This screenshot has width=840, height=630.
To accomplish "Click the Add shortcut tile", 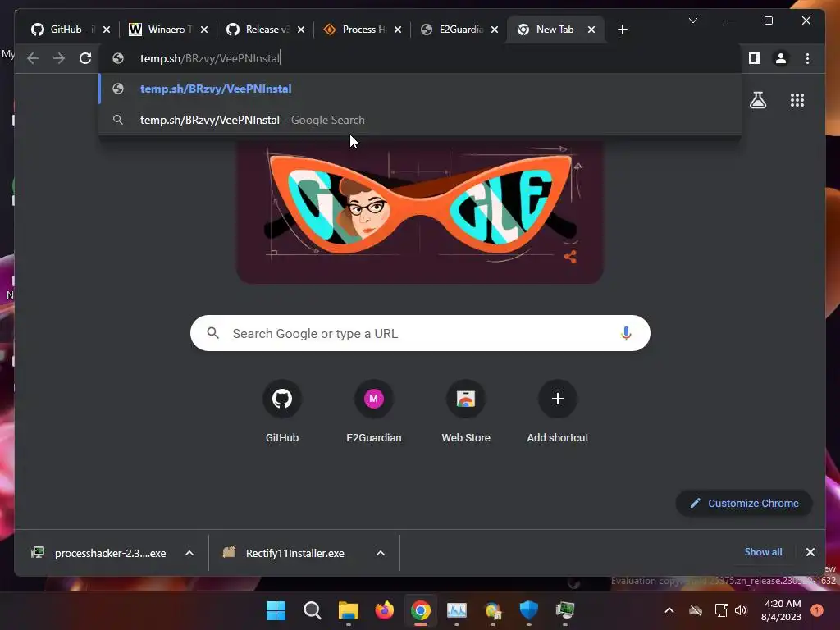I will coord(557,412).
